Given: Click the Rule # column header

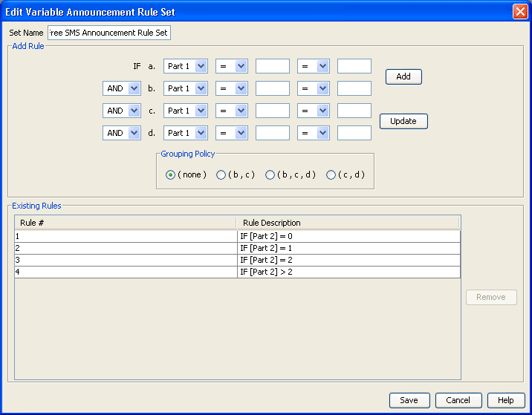Looking at the screenshot, I should (x=125, y=223).
